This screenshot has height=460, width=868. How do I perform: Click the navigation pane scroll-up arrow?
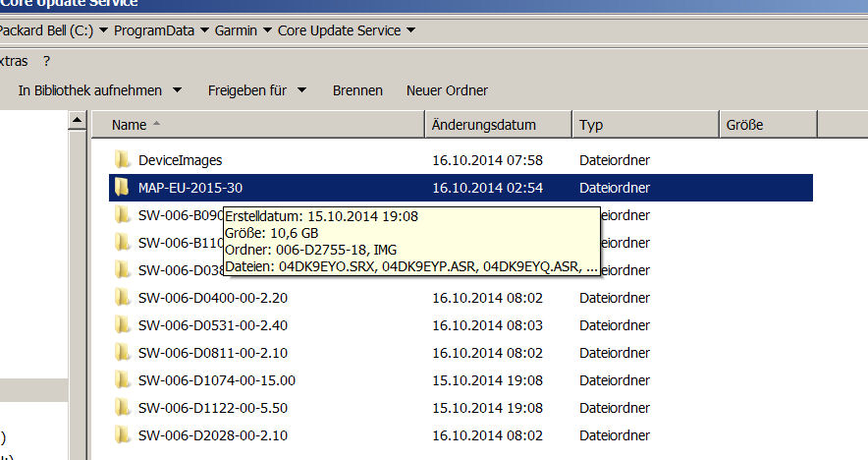78,120
